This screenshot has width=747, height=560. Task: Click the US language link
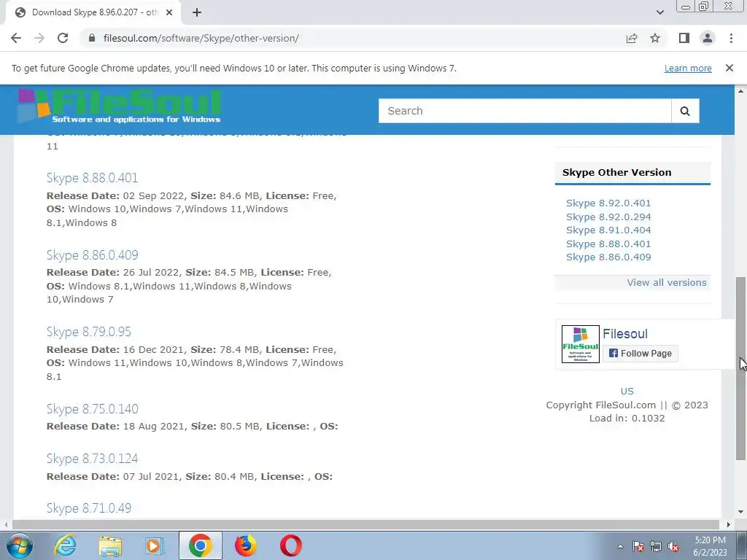(627, 391)
